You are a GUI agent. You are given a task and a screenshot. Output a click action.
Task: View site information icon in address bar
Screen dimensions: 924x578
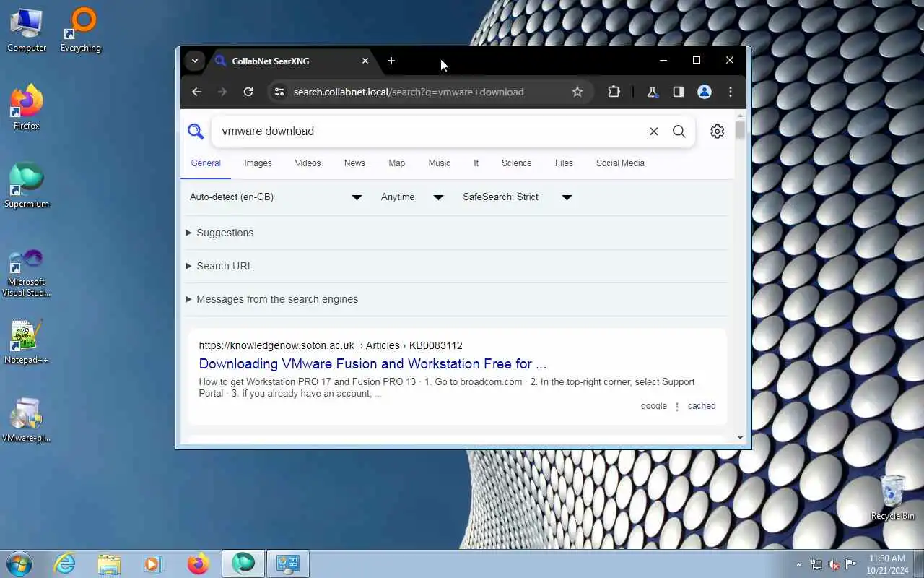(x=279, y=92)
